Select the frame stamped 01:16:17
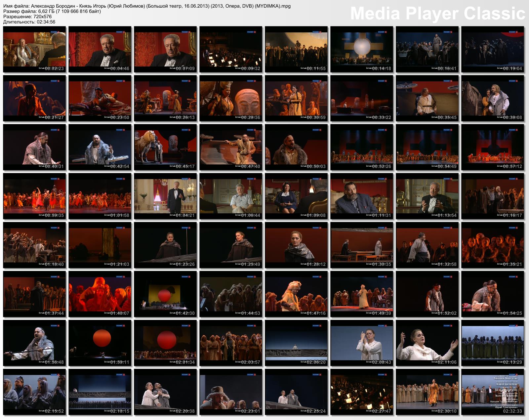The height and width of the screenshot is (420, 529). [493, 196]
